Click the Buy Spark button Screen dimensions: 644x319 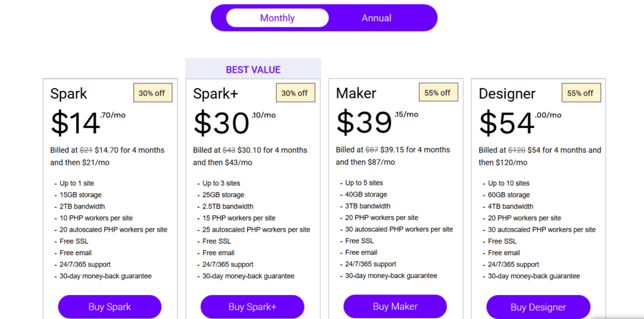coord(109,307)
